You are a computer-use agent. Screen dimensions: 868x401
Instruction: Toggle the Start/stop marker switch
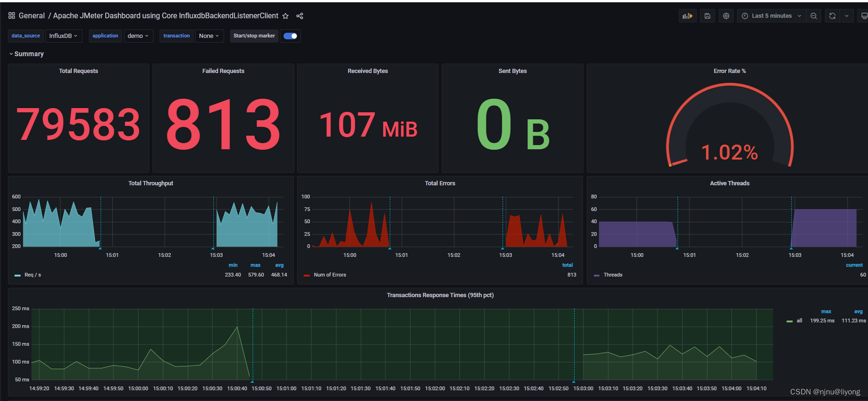click(290, 36)
